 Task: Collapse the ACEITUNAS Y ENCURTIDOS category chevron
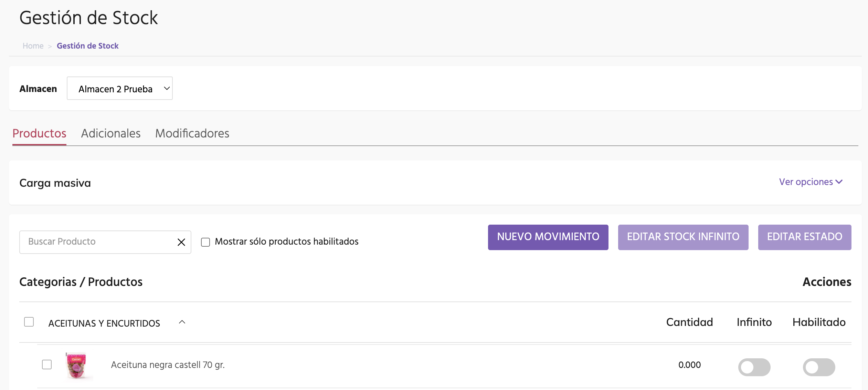[182, 322]
